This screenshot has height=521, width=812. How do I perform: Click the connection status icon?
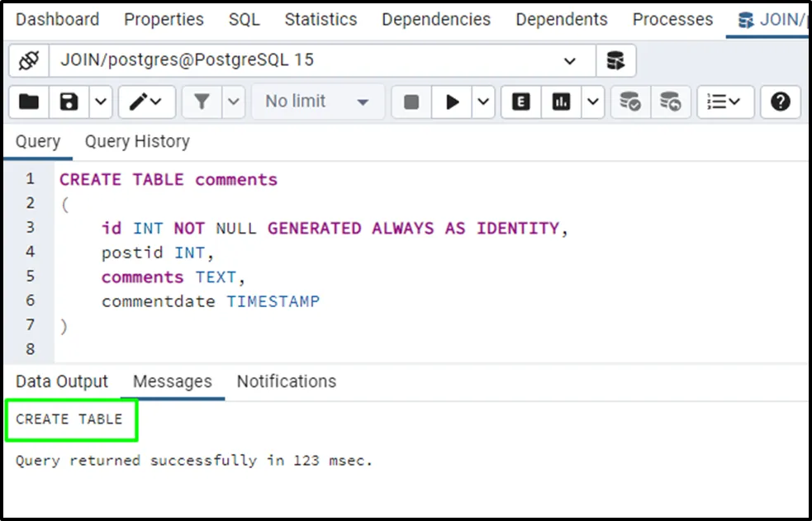29,60
